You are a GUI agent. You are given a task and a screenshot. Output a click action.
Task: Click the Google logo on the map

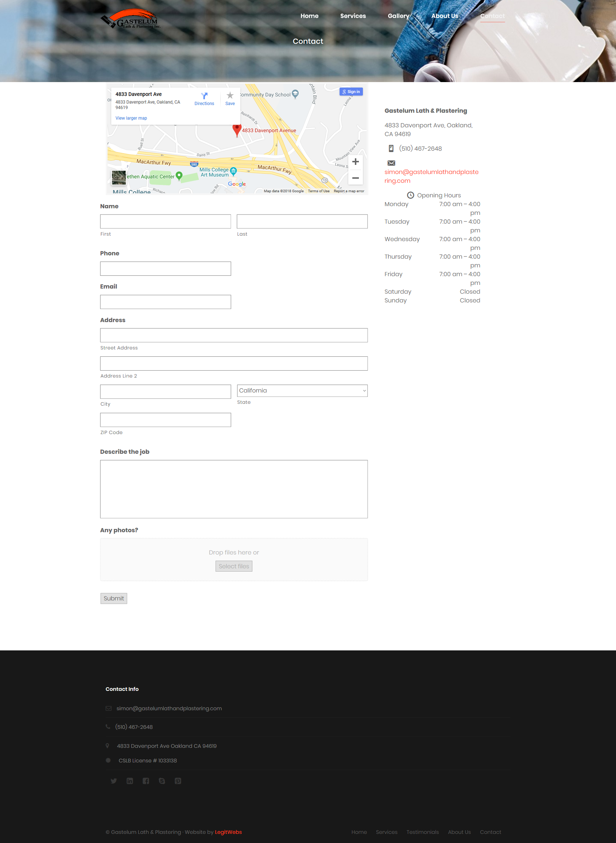point(237,184)
